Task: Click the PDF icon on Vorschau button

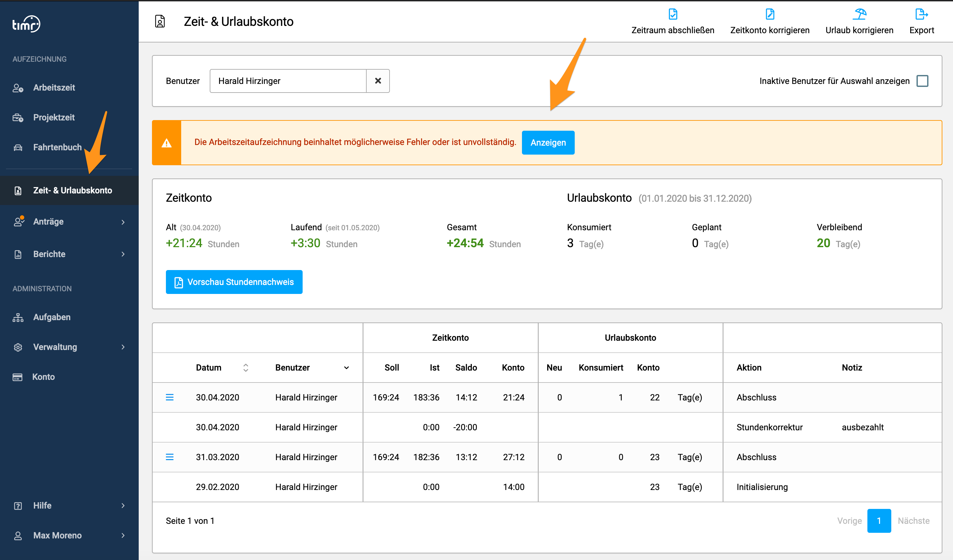Action: click(179, 282)
